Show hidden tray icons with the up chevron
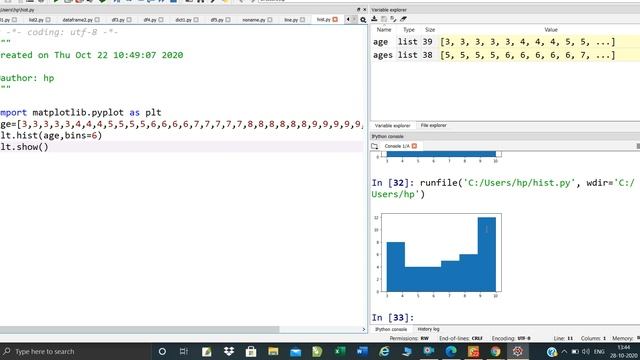640x360 pixels. (x=564, y=351)
